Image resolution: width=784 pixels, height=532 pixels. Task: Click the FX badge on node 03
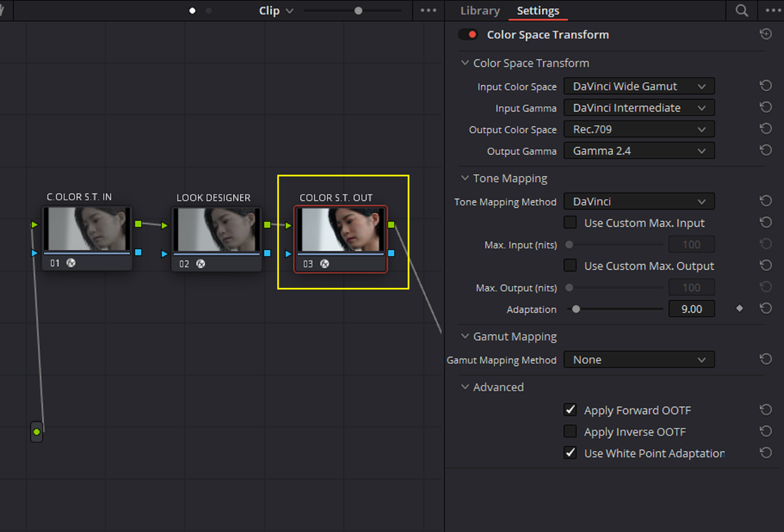tap(325, 264)
